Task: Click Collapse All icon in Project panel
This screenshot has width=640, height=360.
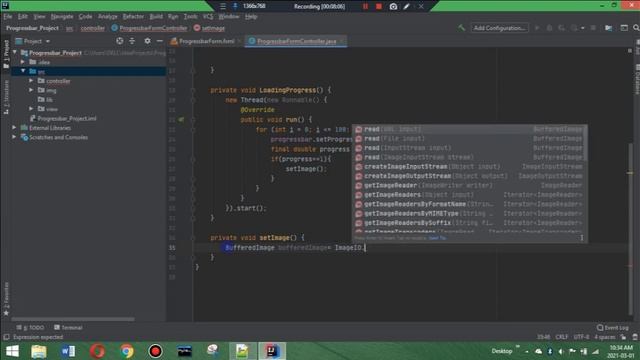Action: coord(132,41)
